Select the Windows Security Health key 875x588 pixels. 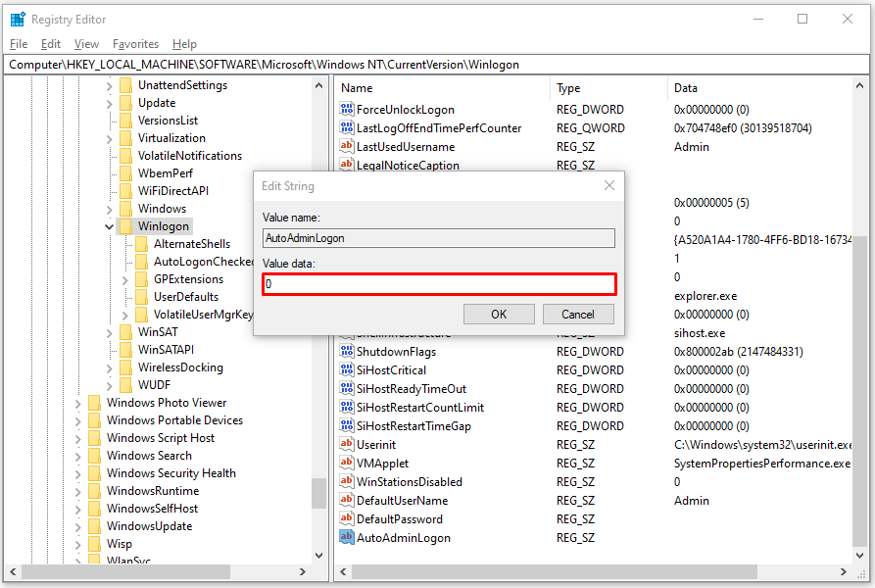(171, 473)
